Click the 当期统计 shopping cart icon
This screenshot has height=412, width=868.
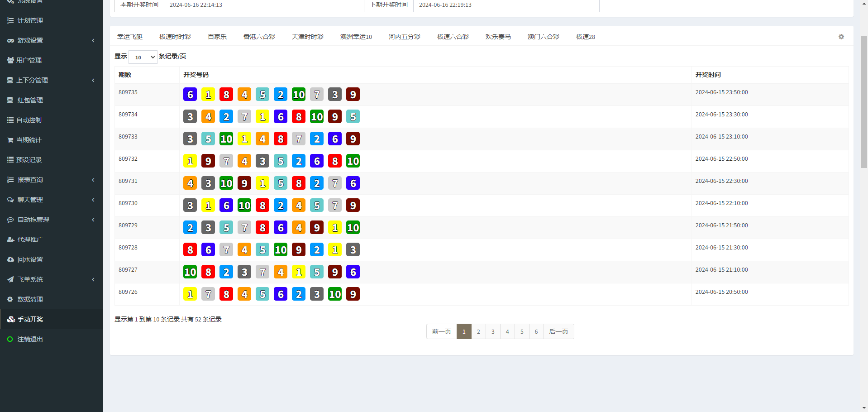click(x=10, y=140)
